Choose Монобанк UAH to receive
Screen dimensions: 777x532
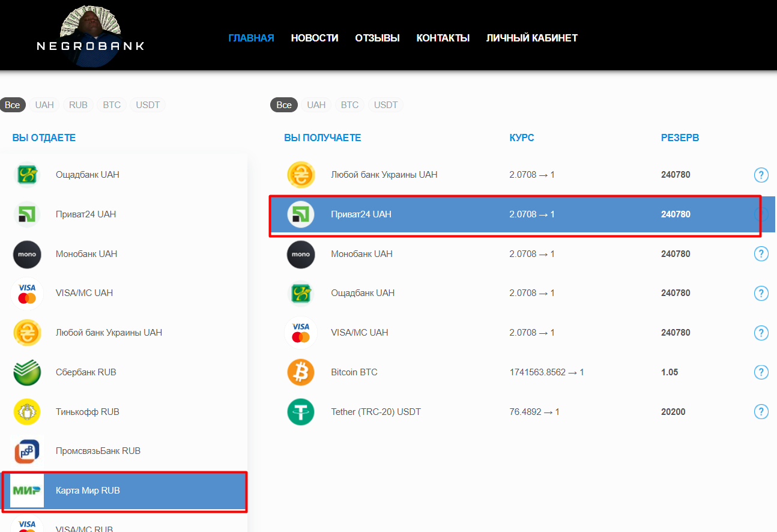[522, 254]
